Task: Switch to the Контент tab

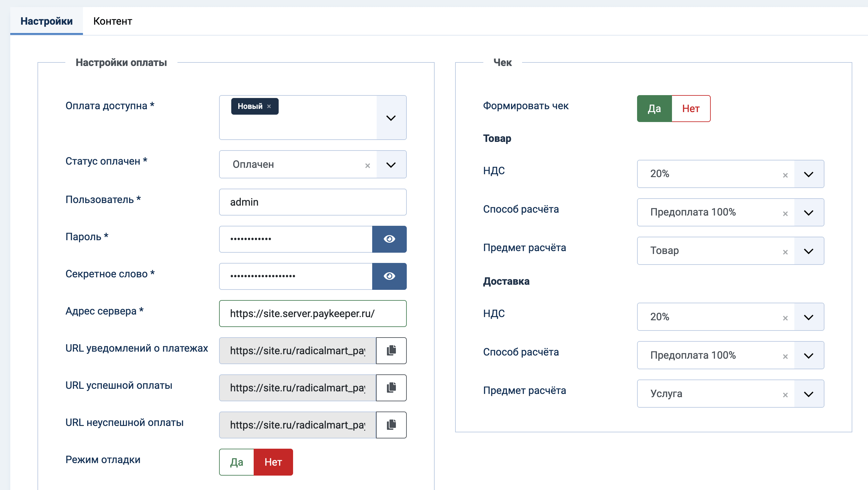Action: [113, 21]
